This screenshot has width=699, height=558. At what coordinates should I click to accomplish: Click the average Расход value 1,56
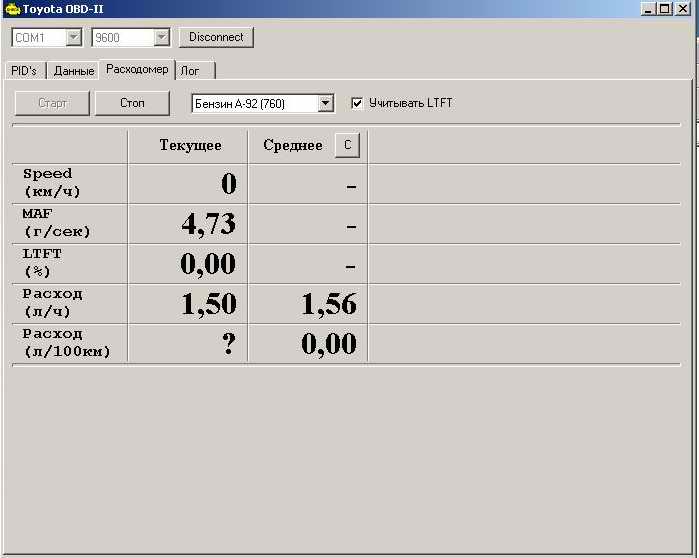click(328, 304)
